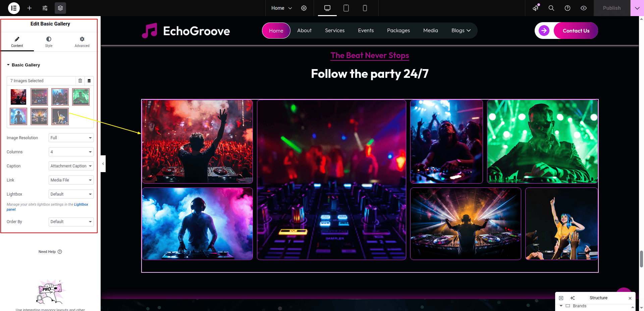Click the Elementor logo menu icon

pos(14,8)
